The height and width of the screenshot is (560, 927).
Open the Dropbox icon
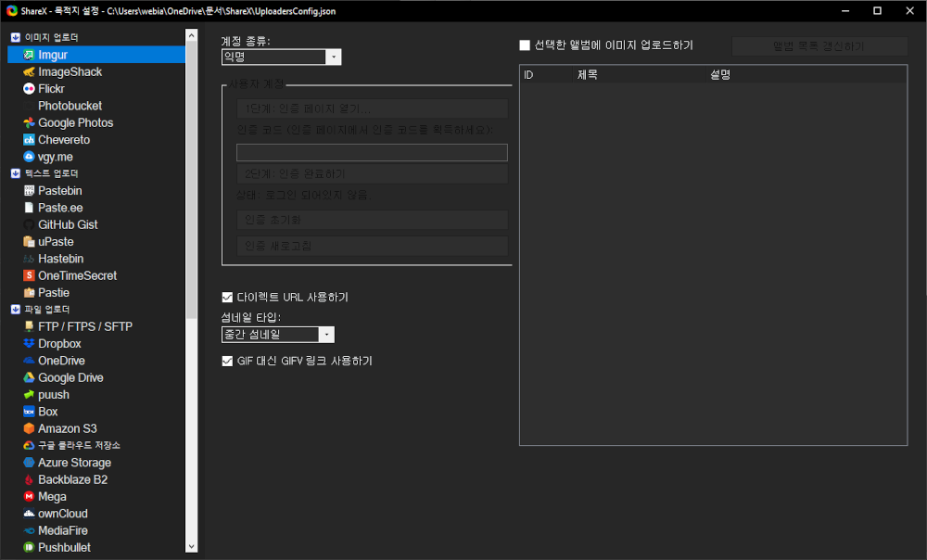point(29,344)
